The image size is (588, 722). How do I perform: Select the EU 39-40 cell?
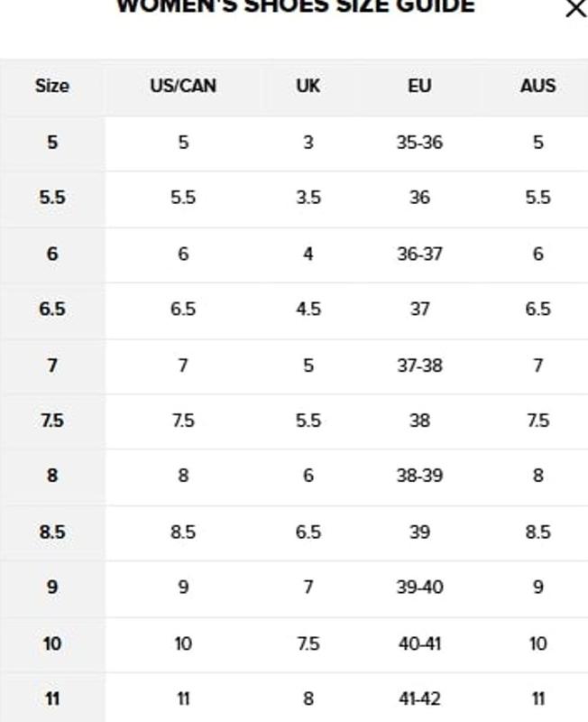point(419,588)
